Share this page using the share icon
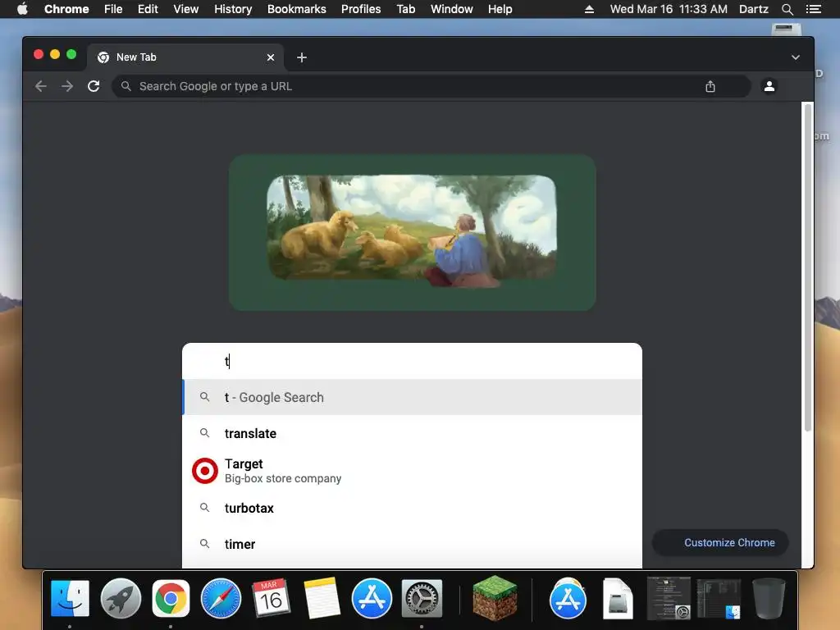Screen dimensions: 840x630 click(710, 86)
